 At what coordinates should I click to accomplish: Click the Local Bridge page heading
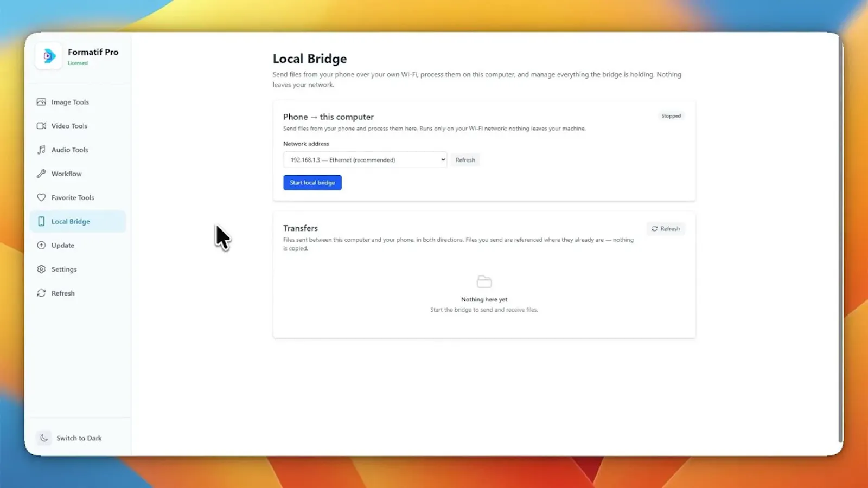click(310, 59)
